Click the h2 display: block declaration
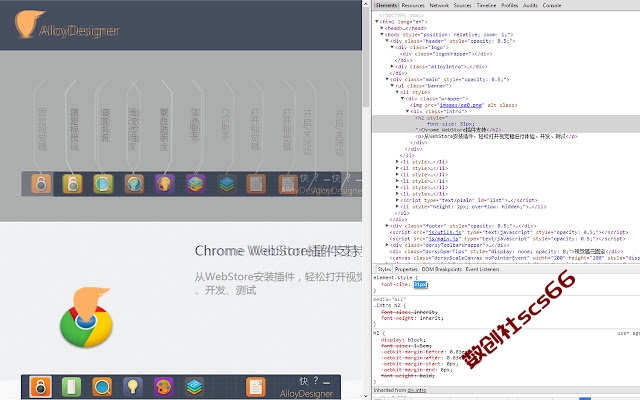 [x=403, y=340]
